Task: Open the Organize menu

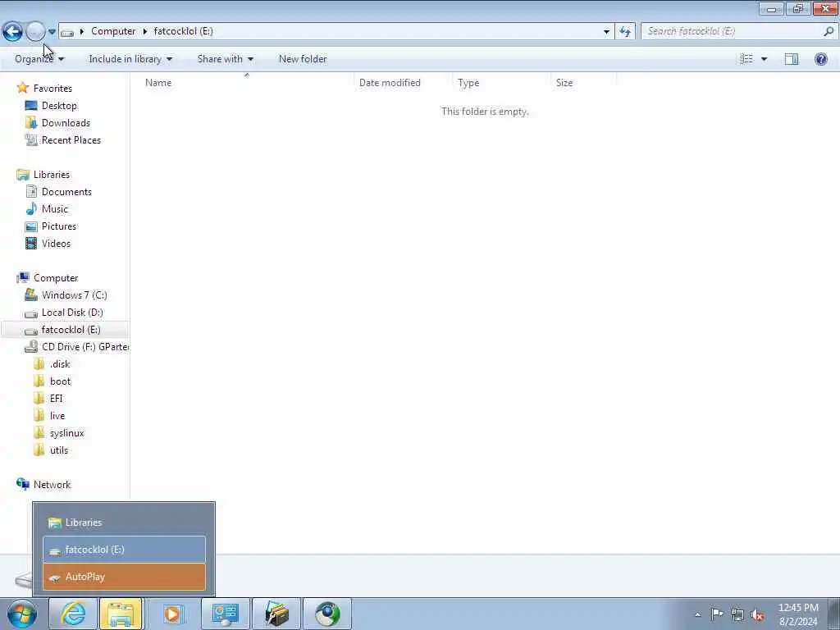Action: 39,59
